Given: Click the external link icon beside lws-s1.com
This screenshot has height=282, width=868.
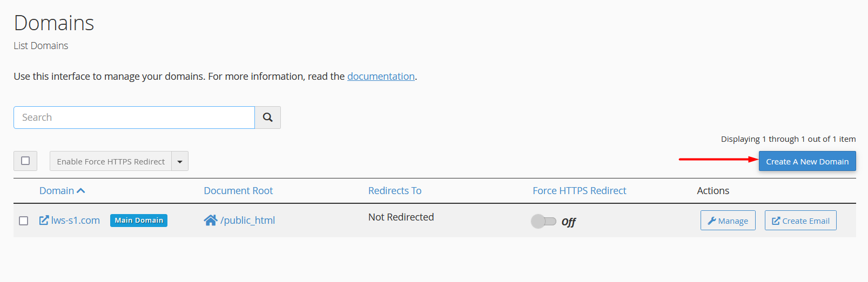Looking at the screenshot, I should pyautogui.click(x=44, y=220).
